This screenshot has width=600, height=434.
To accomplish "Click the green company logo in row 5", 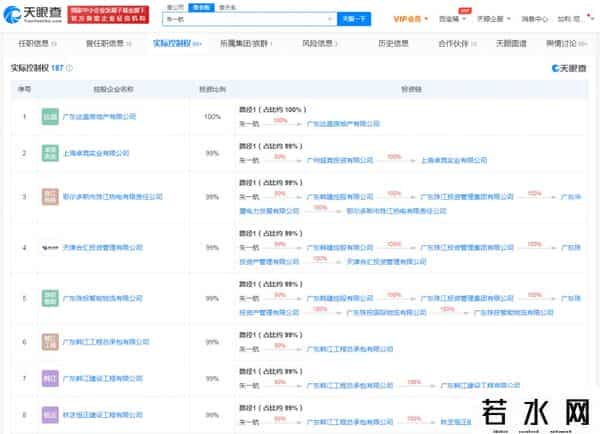I will (50, 299).
